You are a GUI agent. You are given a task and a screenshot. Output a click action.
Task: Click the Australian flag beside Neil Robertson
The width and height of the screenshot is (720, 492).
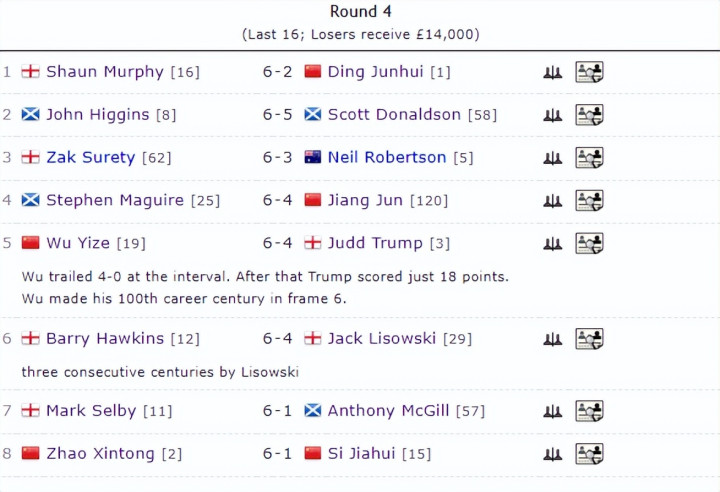(x=313, y=157)
